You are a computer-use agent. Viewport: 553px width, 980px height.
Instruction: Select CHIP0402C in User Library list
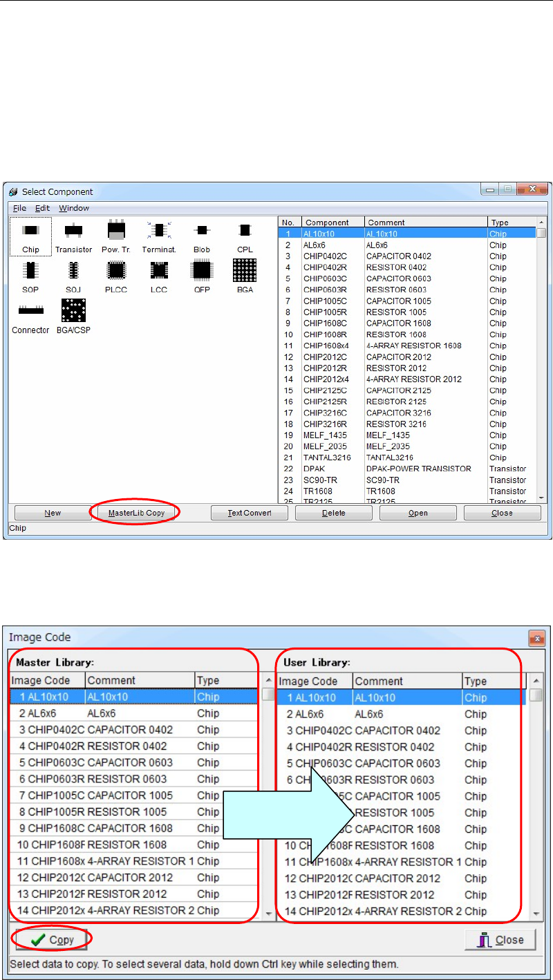click(x=402, y=731)
